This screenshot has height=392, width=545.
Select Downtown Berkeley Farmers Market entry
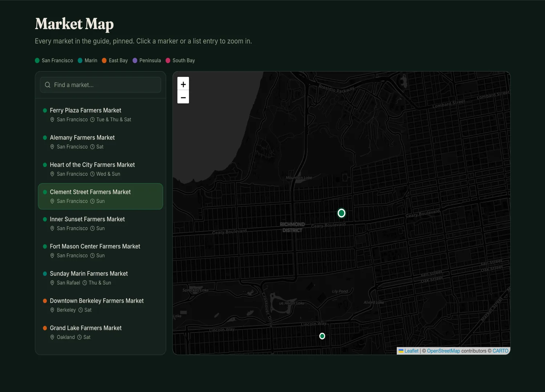tap(100, 305)
